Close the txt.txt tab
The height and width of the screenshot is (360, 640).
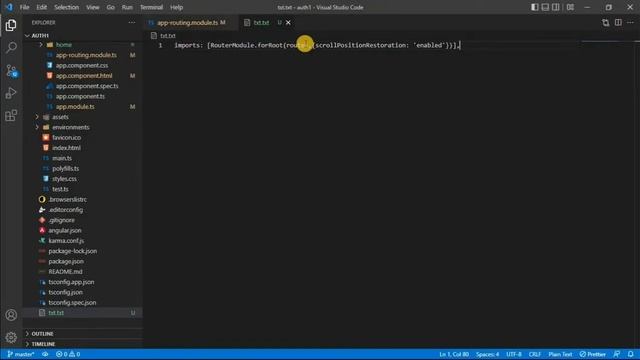[x=288, y=23]
